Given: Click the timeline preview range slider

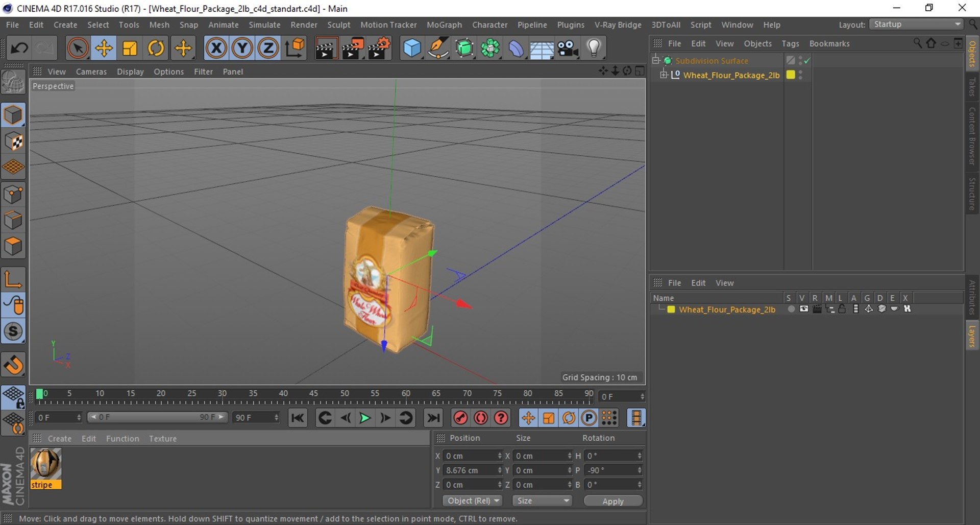Looking at the screenshot, I should pyautogui.click(x=157, y=417).
